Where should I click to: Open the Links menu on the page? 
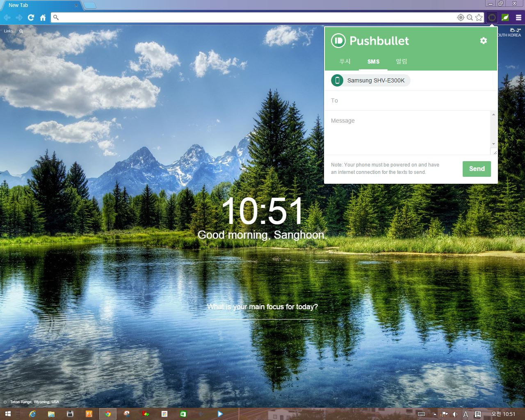8,31
